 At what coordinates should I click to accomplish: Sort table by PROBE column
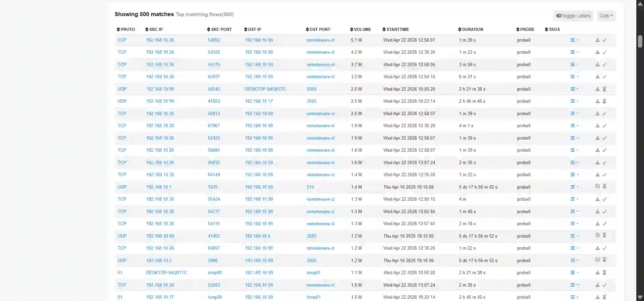point(525,30)
